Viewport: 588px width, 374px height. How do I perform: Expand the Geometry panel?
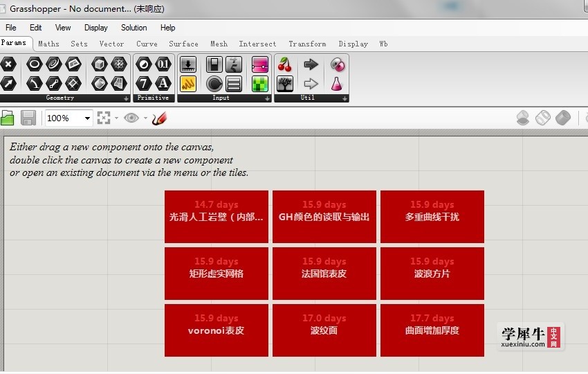[126, 99]
